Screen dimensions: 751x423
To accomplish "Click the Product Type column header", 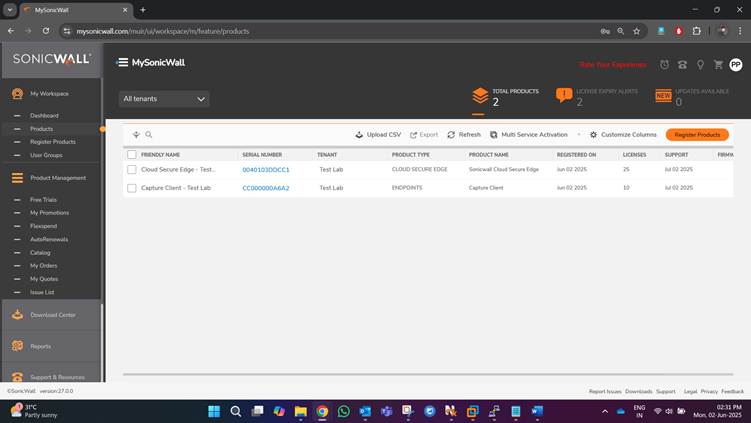I will [410, 155].
